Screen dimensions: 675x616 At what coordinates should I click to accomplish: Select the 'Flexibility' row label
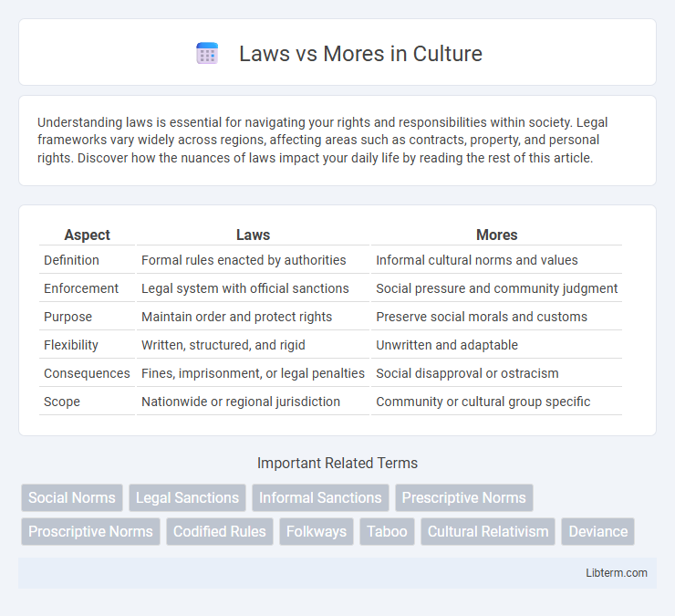coord(71,345)
